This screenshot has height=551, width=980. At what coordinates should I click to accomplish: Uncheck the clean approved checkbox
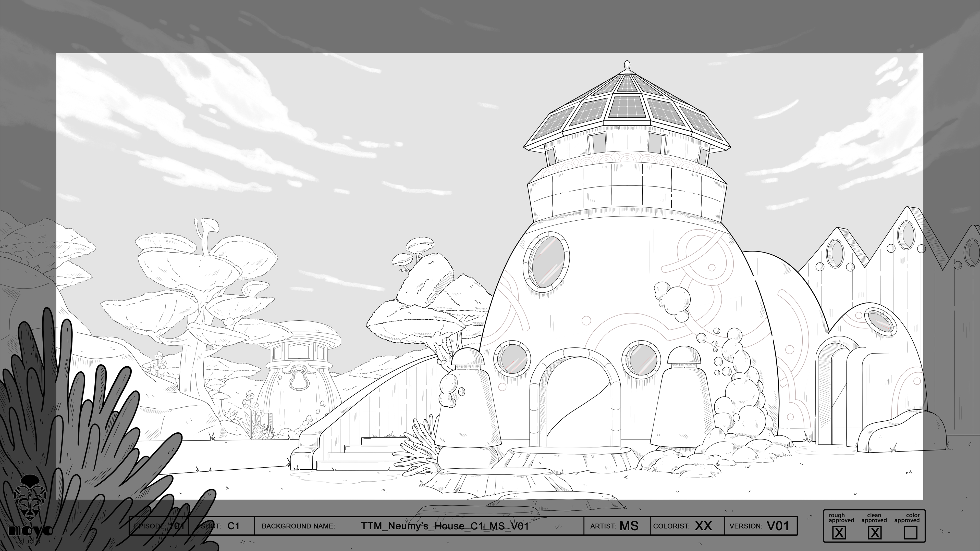(x=875, y=533)
